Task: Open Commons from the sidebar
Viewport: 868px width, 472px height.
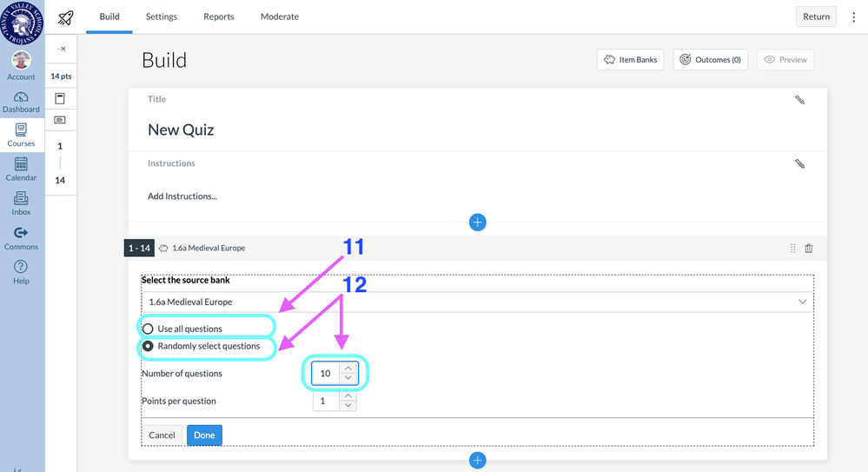Action: [x=21, y=238]
